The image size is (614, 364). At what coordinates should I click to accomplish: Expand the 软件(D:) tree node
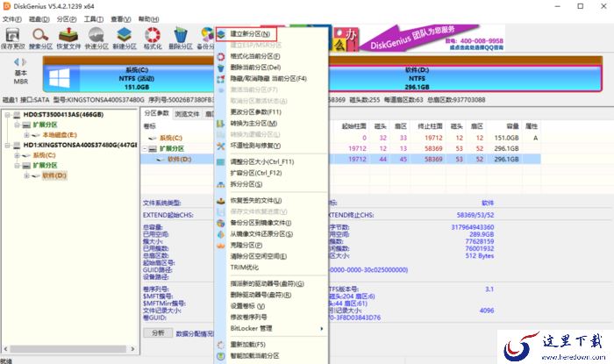(x=26, y=175)
